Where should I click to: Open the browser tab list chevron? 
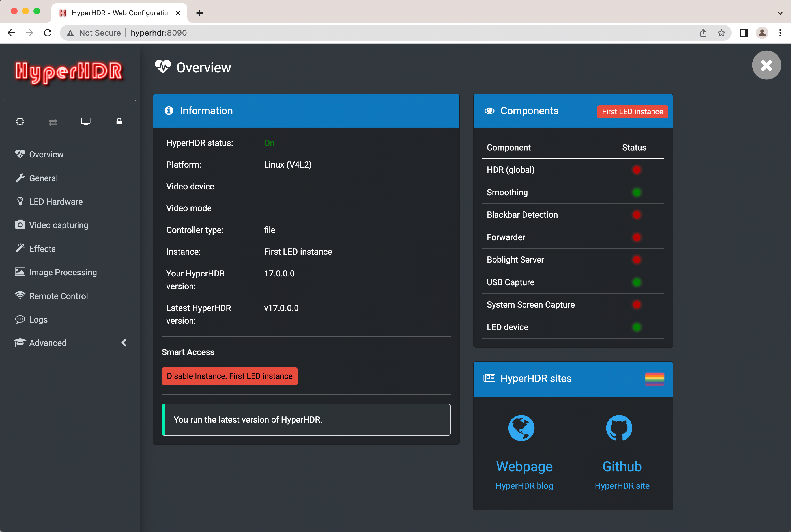[780, 13]
